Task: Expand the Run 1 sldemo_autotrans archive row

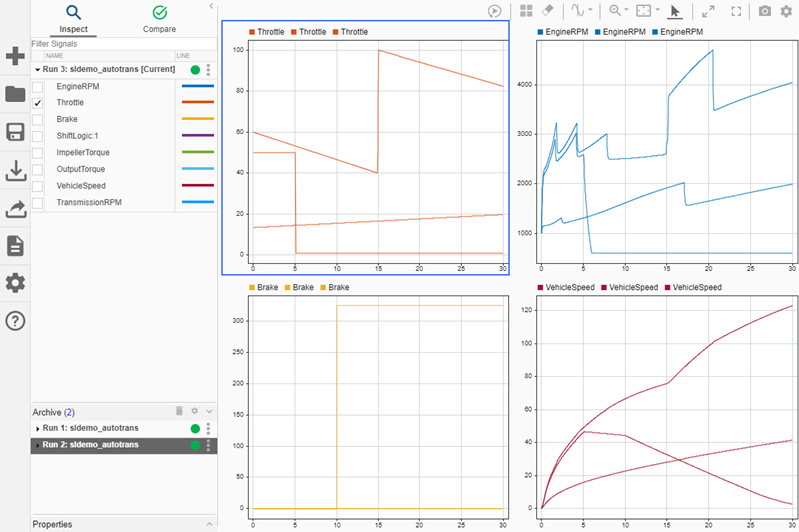Action: (37, 429)
